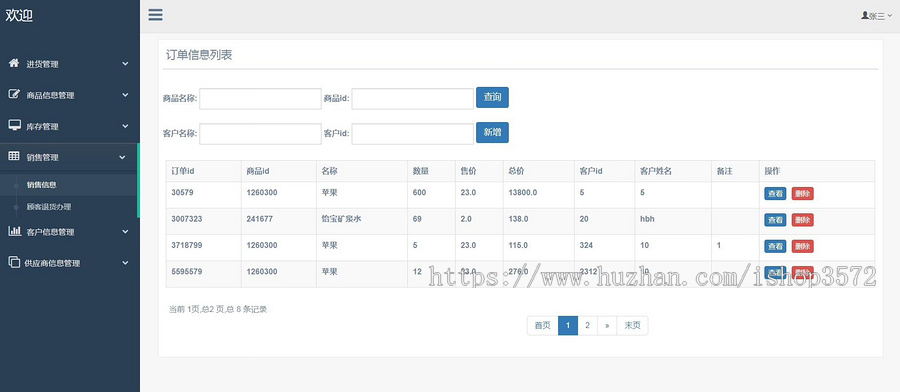The height and width of the screenshot is (392, 900).
Task: Click the 新增 add button
Action: pyautogui.click(x=492, y=133)
